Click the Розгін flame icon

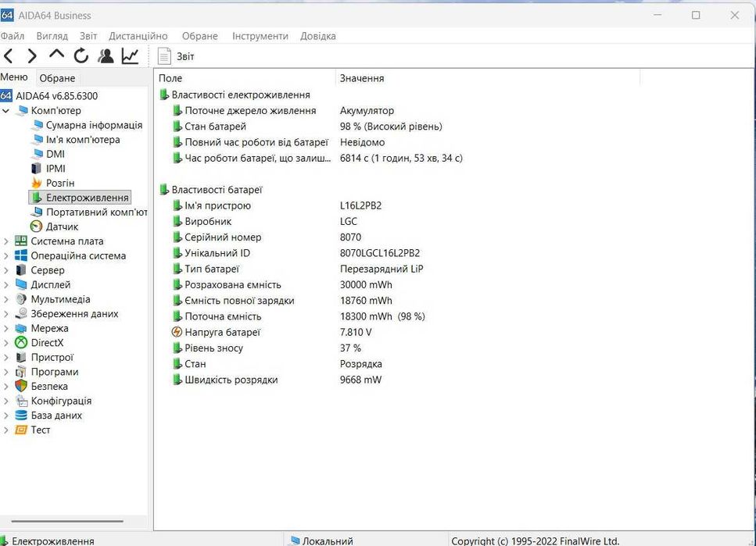tap(36, 183)
